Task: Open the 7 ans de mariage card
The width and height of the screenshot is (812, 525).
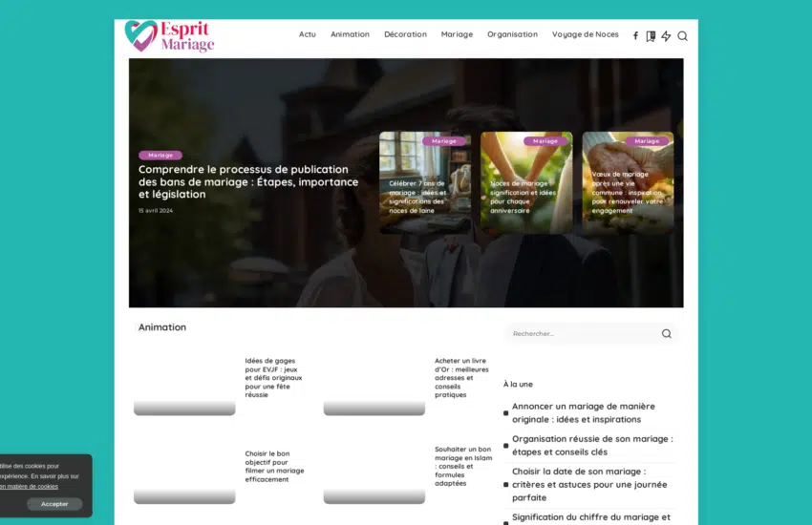Action: [418, 197]
